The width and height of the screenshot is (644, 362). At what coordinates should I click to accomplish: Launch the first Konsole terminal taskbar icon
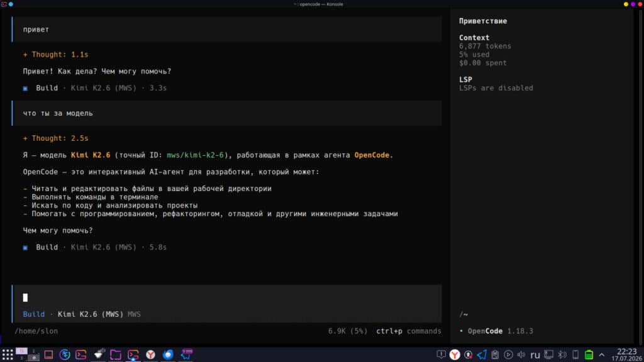tap(81, 354)
